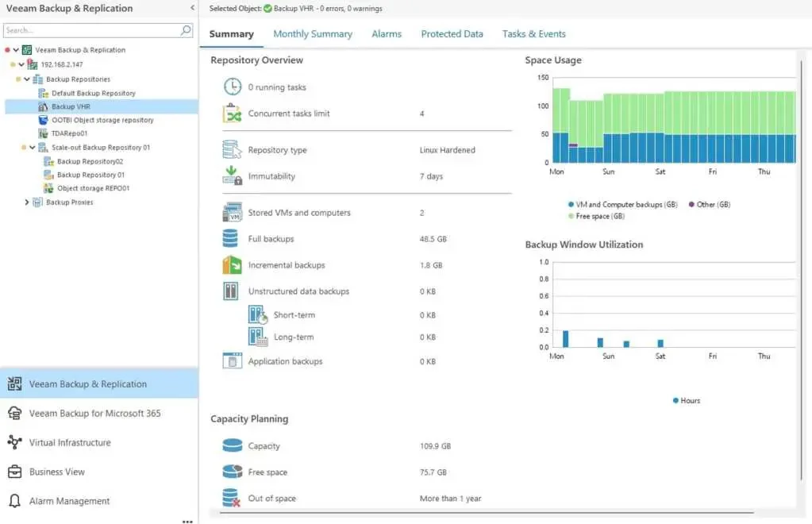The image size is (812, 524).
Task: Click the Veeam Backup for Microsoft 365 icon
Action: (x=14, y=413)
